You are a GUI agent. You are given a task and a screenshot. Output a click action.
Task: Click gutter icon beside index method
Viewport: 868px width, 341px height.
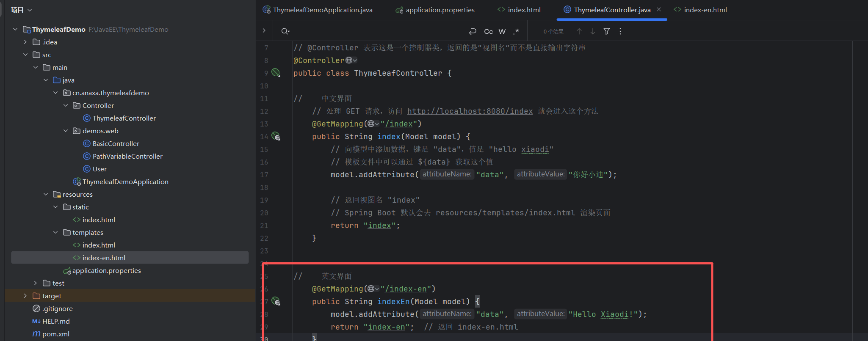point(276,136)
